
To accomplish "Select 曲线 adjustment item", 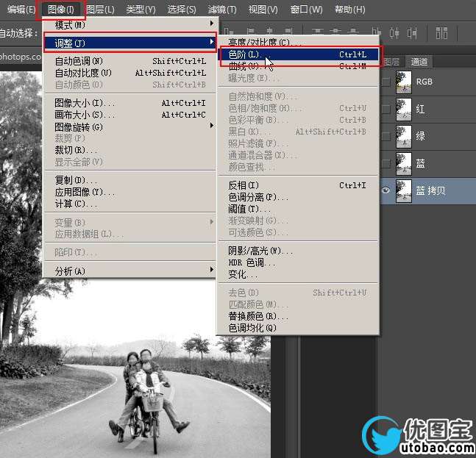I will [x=298, y=66].
